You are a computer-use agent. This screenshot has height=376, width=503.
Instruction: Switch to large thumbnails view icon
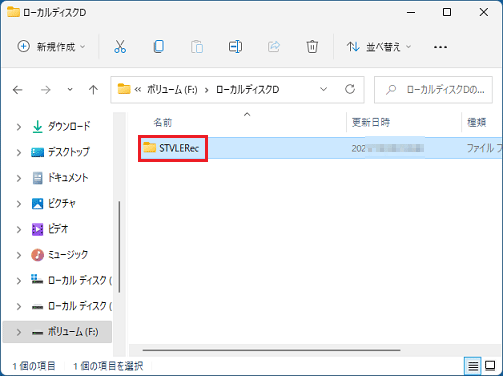pos(490,366)
